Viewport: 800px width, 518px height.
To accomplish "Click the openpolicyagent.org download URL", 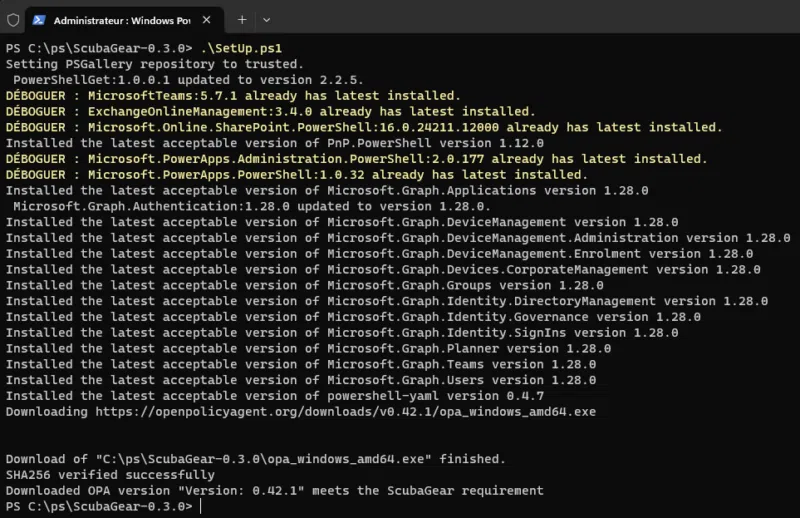I will pos(345,412).
